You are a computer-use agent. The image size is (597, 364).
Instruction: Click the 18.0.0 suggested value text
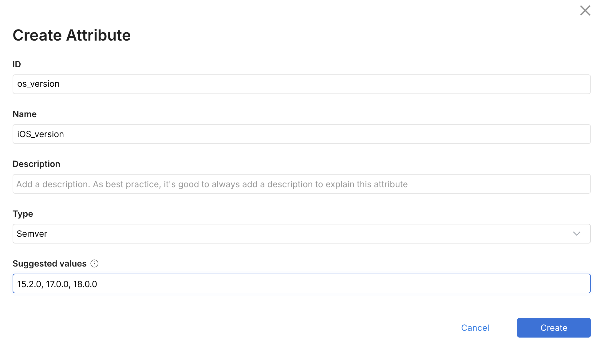point(85,284)
